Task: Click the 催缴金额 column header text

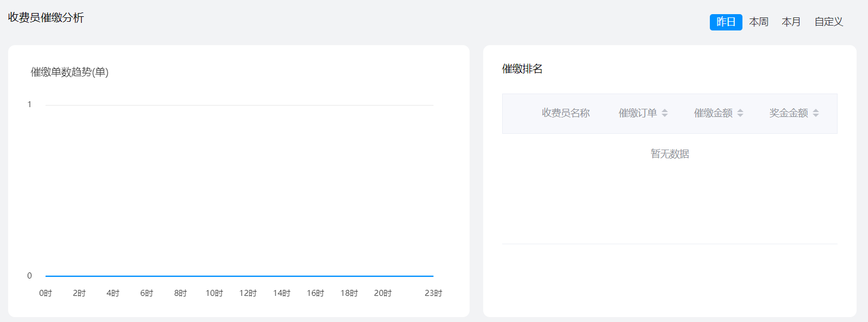Action: click(713, 113)
